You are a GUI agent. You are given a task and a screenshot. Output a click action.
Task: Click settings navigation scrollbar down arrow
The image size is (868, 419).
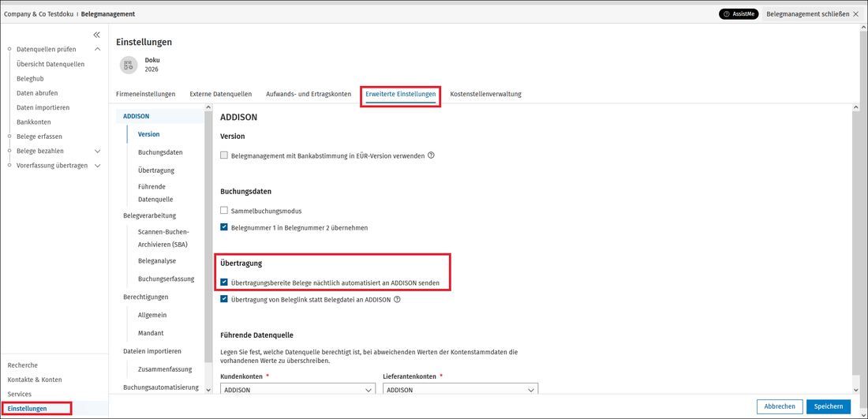[208, 390]
